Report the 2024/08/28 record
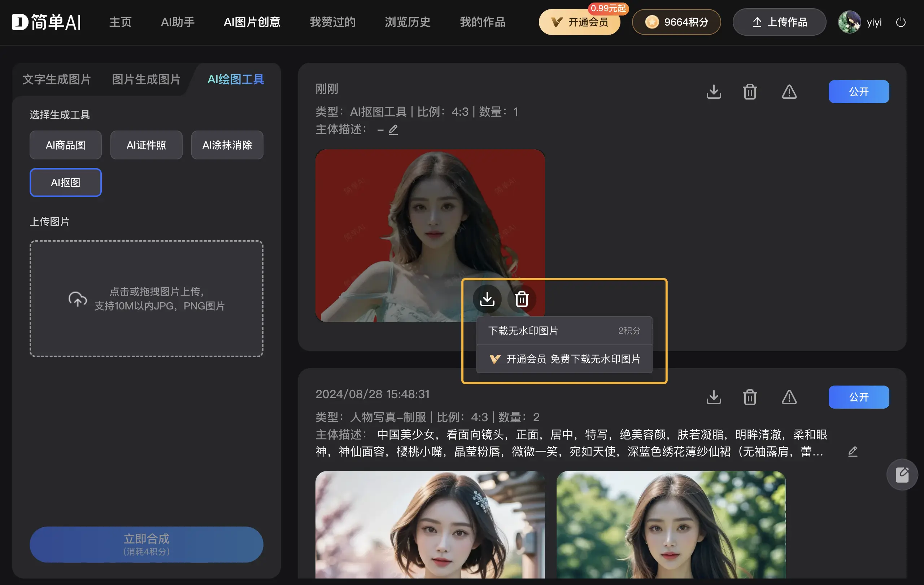Screen dimensions: 924x585 click(x=789, y=397)
